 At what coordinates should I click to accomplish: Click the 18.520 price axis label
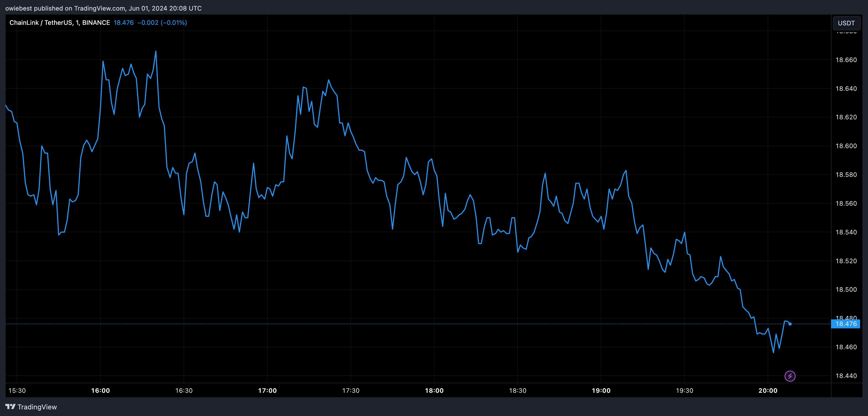[846, 261]
